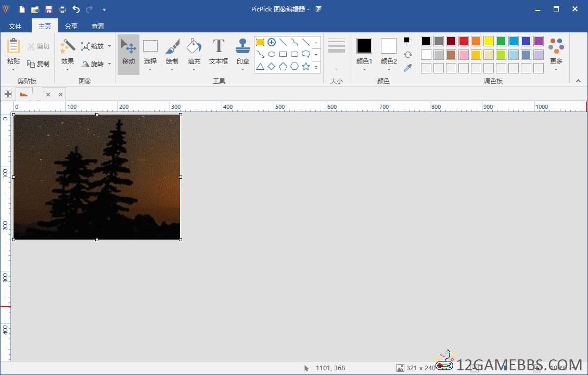The width and height of the screenshot is (588, 375).
Task: Open the 颜色2 dropdown arrow
Action: 389,69
